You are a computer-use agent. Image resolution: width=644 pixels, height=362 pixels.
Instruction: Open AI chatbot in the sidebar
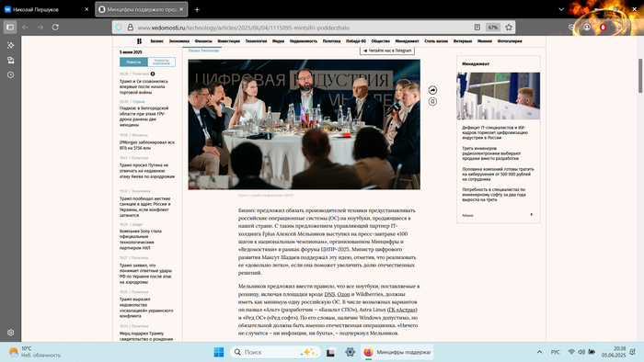point(11,45)
